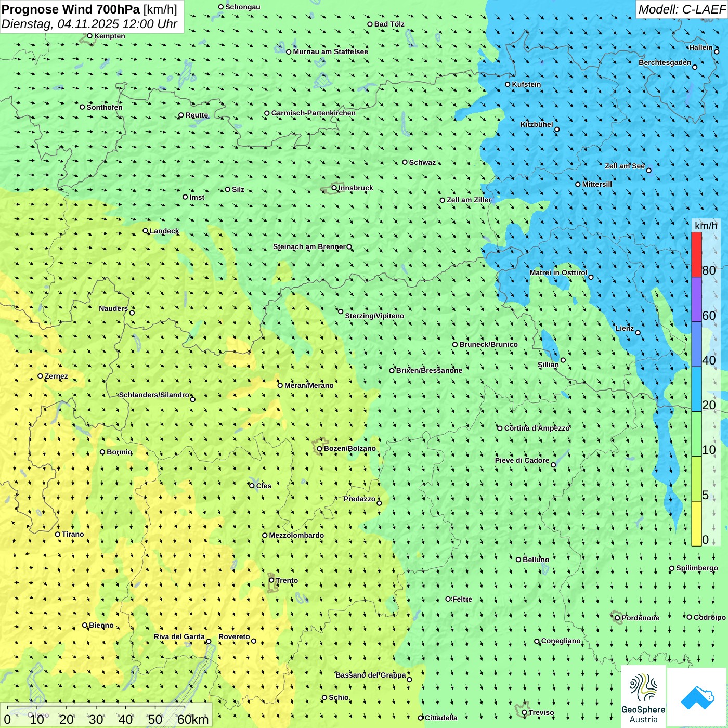
Task: Click the Schio label
Action: [339, 697]
